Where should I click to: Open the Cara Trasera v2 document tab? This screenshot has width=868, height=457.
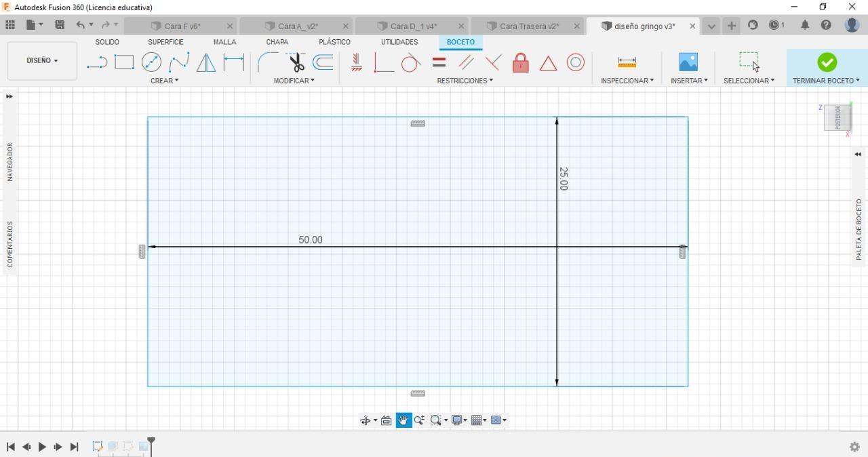click(529, 26)
